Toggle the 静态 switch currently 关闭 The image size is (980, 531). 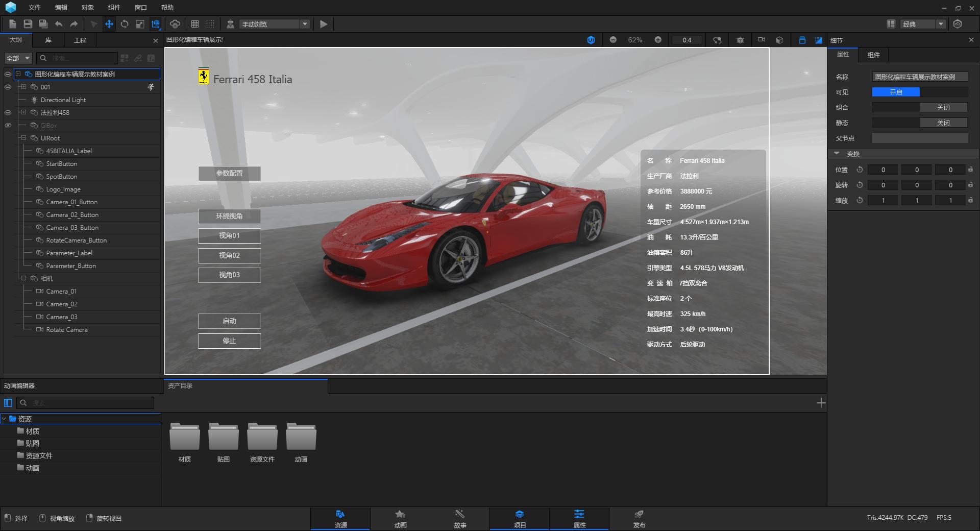click(x=920, y=123)
